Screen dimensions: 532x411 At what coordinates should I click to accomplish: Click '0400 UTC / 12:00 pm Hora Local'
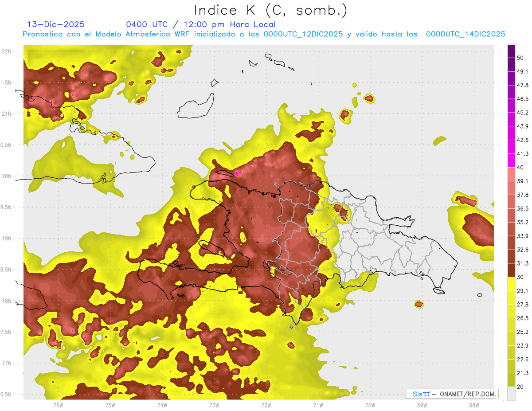click(x=201, y=24)
